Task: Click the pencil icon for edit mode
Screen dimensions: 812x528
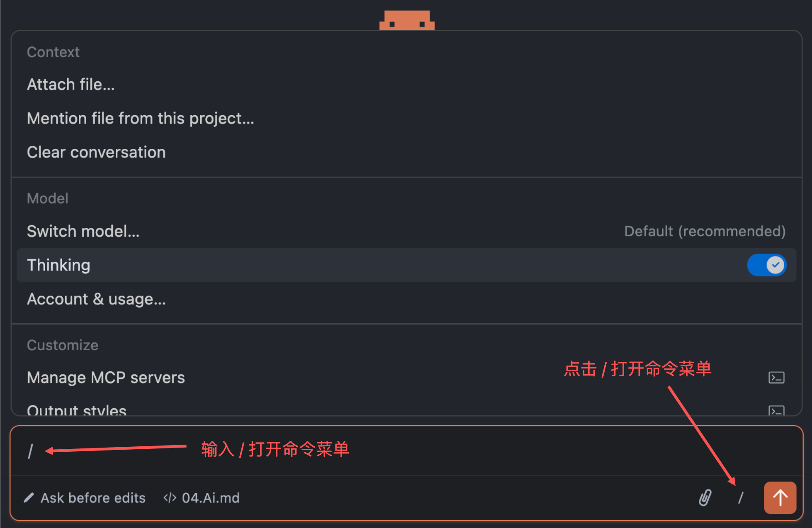Action: coord(29,498)
